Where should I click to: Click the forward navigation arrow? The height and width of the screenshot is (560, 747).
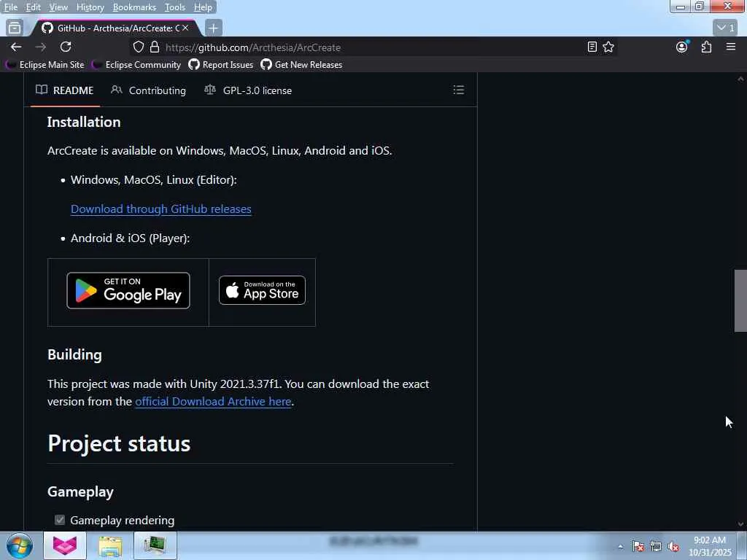coord(41,47)
